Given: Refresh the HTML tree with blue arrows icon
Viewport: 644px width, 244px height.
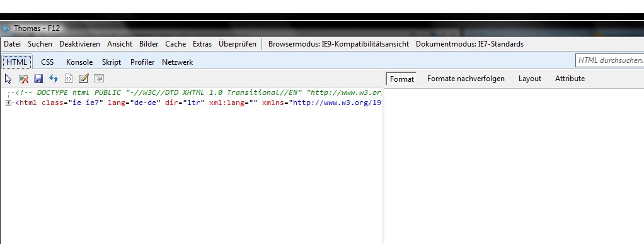Looking at the screenshot, I should click(54, 79).
